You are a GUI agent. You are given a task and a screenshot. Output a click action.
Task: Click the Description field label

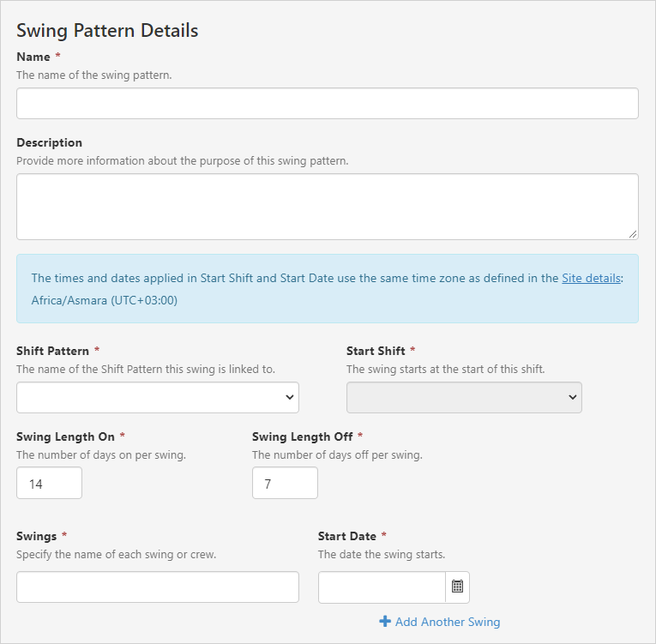coord(49,142)
